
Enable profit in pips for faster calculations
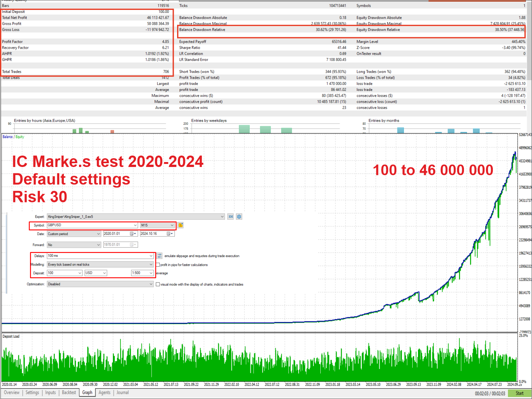click(158, 265)
